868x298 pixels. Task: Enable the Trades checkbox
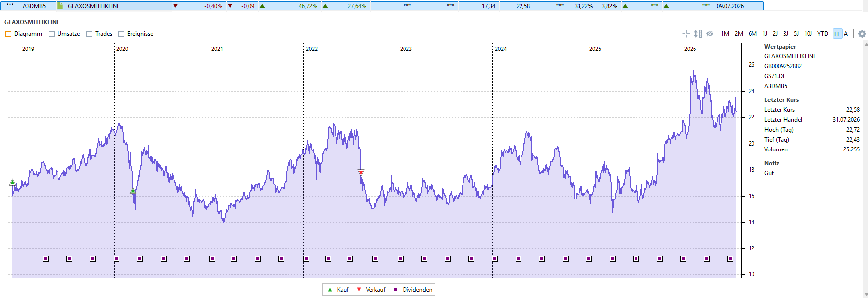89,34
